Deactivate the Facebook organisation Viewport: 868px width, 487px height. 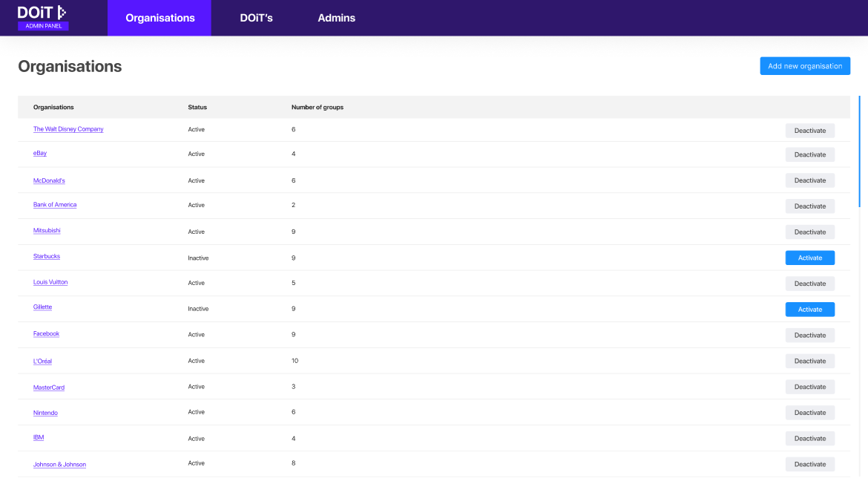click(x=810, y=336)
